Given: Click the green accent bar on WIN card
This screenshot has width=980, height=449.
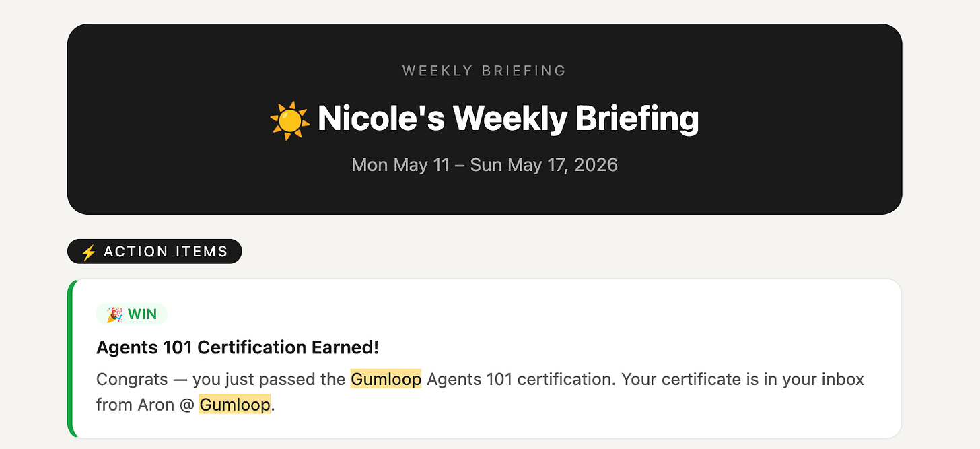Looking at the screenshot, I should click(71, 358).
